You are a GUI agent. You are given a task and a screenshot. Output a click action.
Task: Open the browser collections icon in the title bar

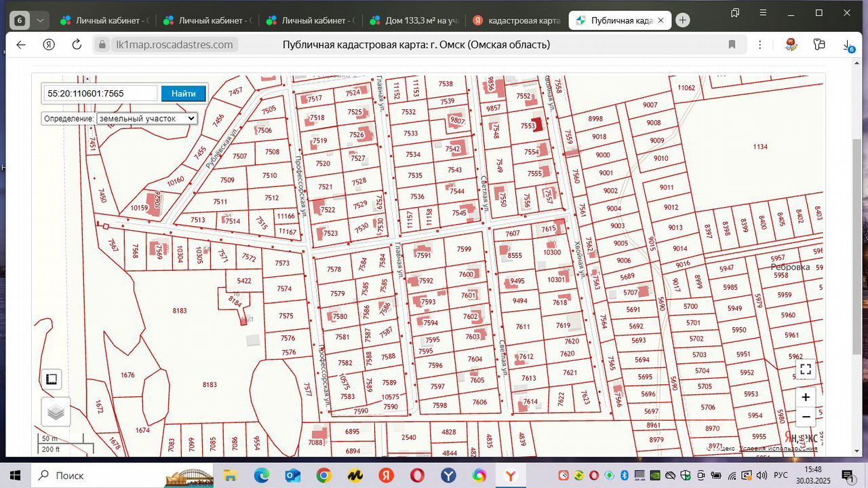point(735,13)
